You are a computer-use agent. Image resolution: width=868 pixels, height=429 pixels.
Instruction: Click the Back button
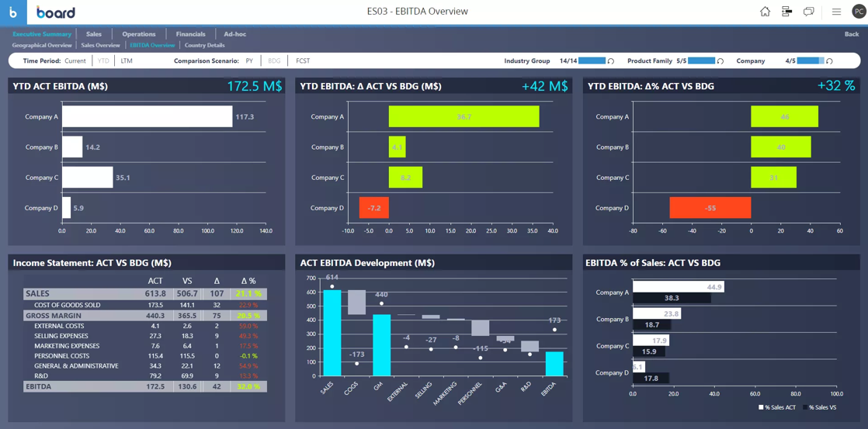(x=851, y=34)
